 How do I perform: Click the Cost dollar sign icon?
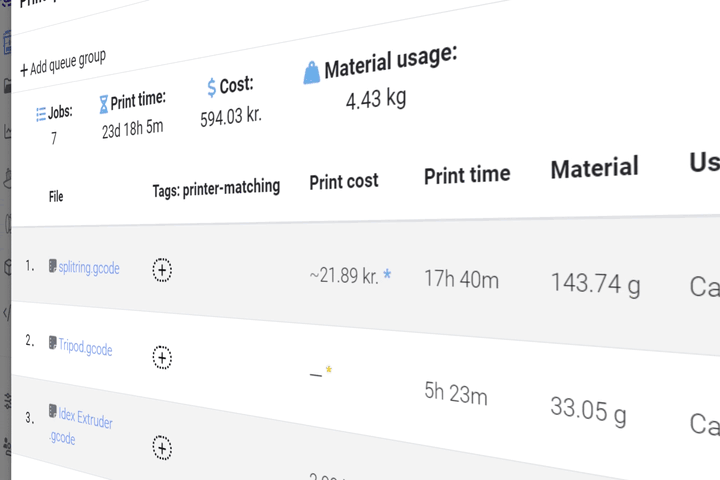pyautogui.click(x=211, y=87)
